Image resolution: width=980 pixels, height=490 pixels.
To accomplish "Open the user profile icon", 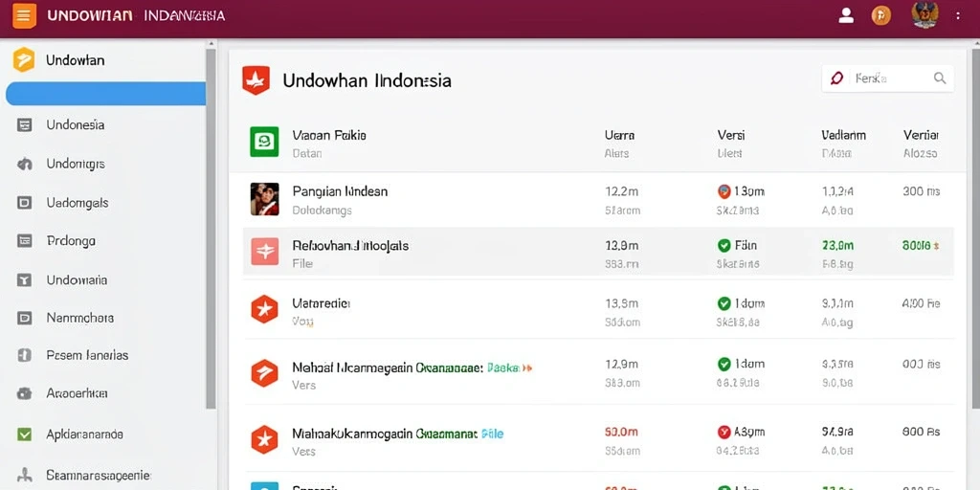I will 846,15.
